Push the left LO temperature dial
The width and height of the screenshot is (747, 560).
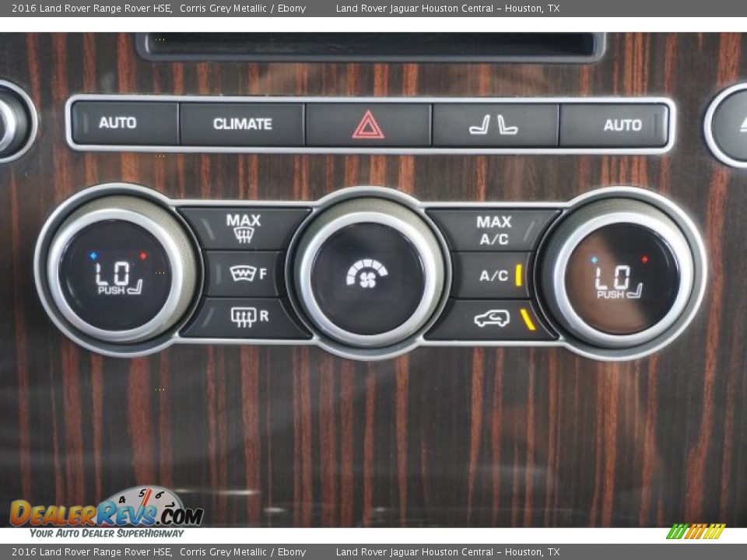[116, 275]
